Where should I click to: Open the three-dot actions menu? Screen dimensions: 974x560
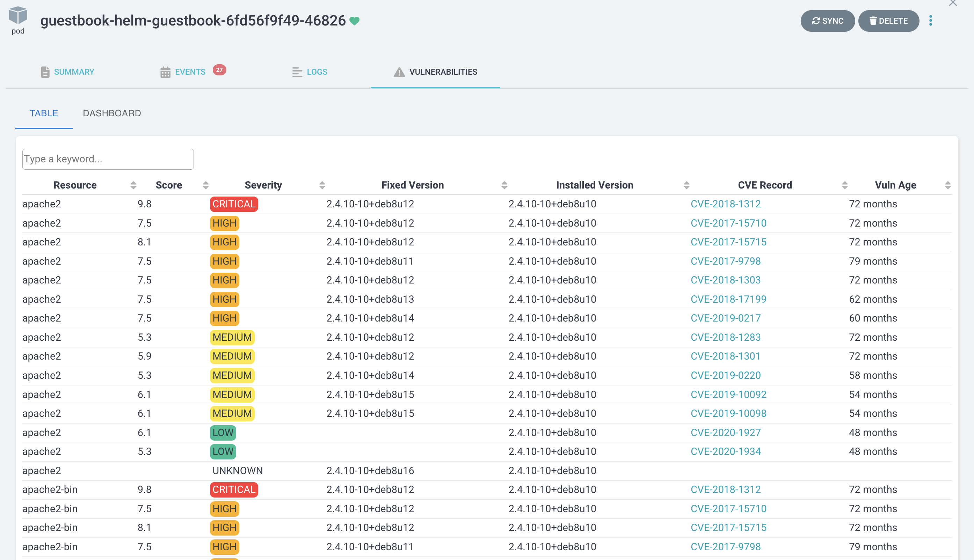[931, 21]
